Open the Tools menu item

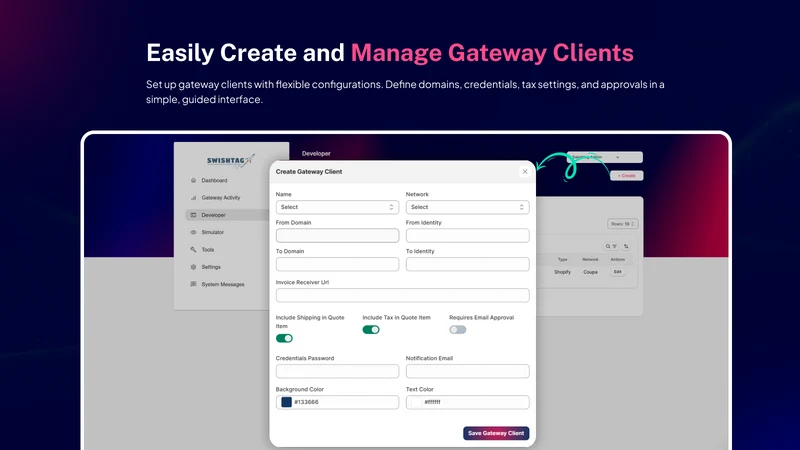(208, 249)
